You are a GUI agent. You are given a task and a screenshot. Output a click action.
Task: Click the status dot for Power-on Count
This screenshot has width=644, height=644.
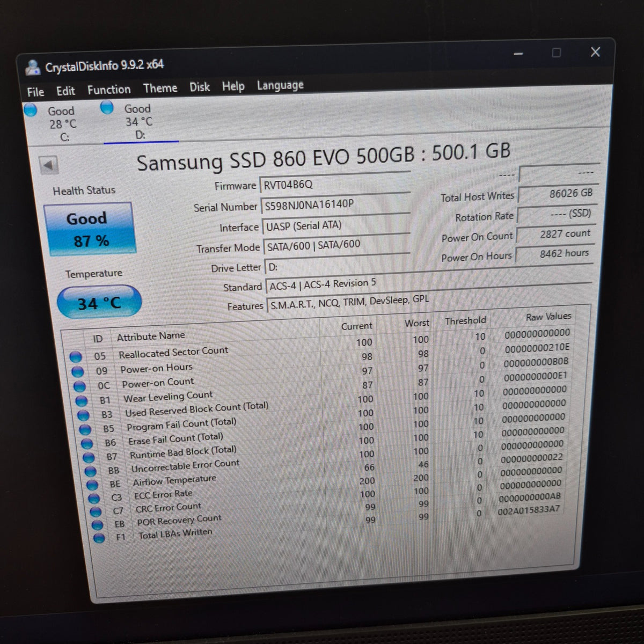pos(79,386)
